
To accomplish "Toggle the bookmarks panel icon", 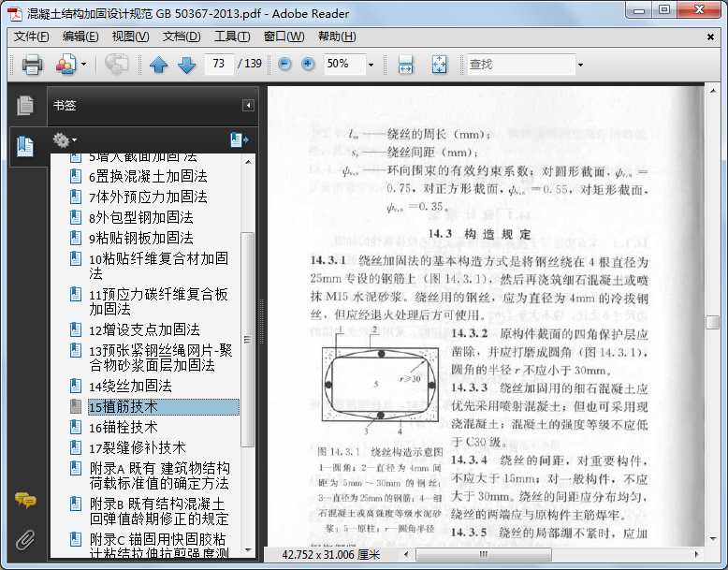I will pos(25,146).
